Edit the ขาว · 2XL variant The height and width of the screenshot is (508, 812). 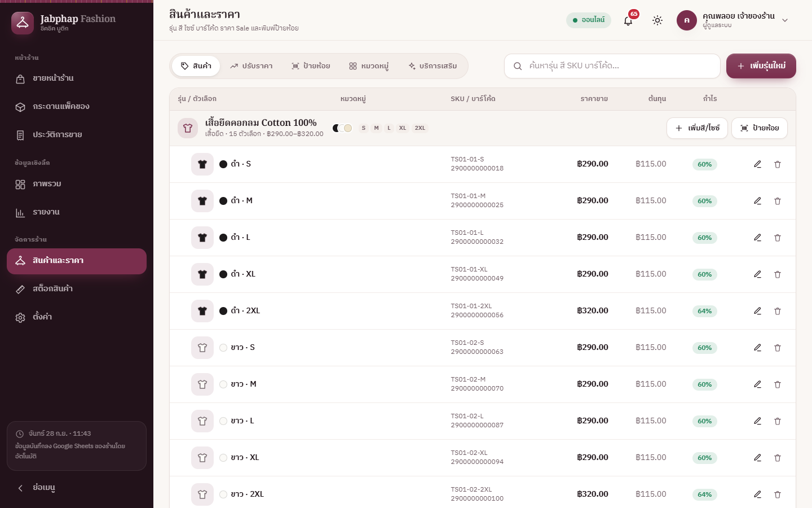(757, 494)
